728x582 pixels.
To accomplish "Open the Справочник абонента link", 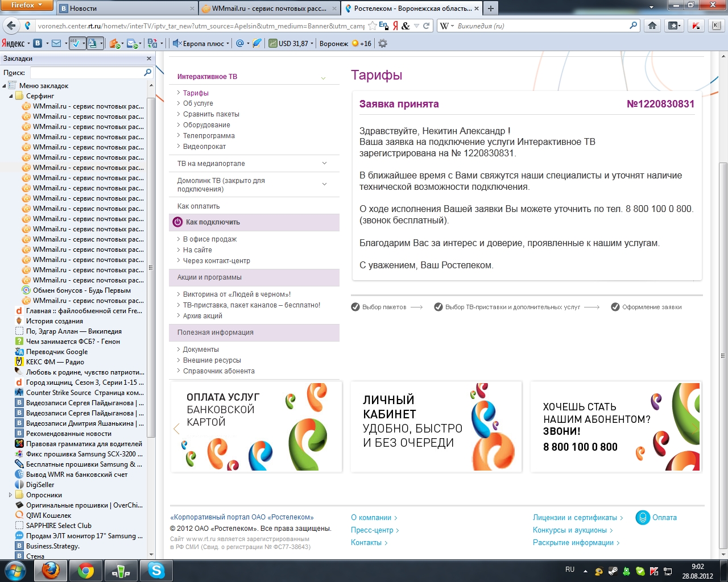I will click(x=219, y=371).
